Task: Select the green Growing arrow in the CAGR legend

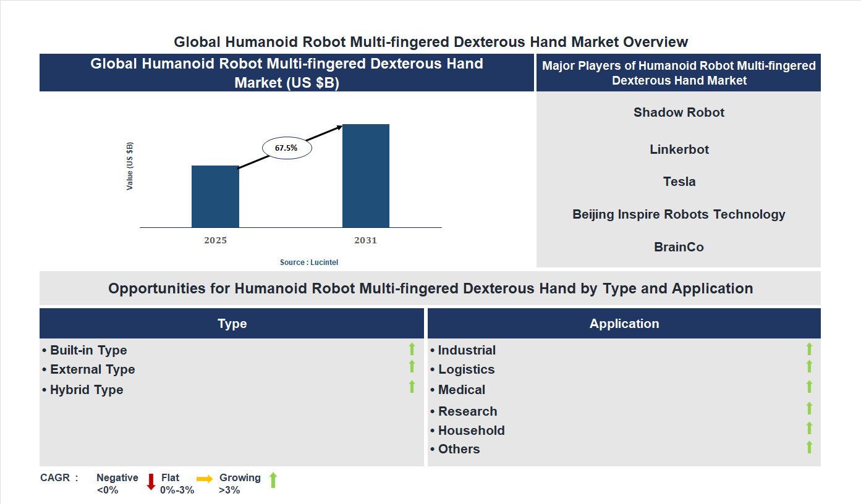Action: [273, 481]
